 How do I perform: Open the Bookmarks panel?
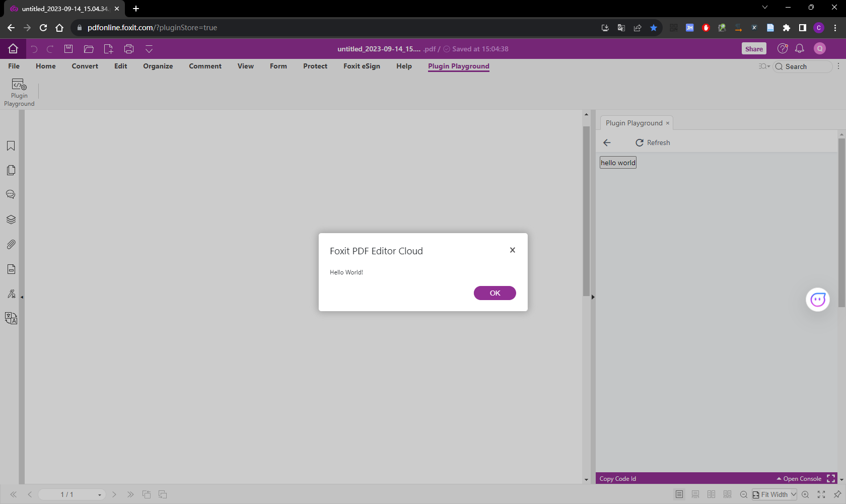pyautogui.click(x=11, y=146)
